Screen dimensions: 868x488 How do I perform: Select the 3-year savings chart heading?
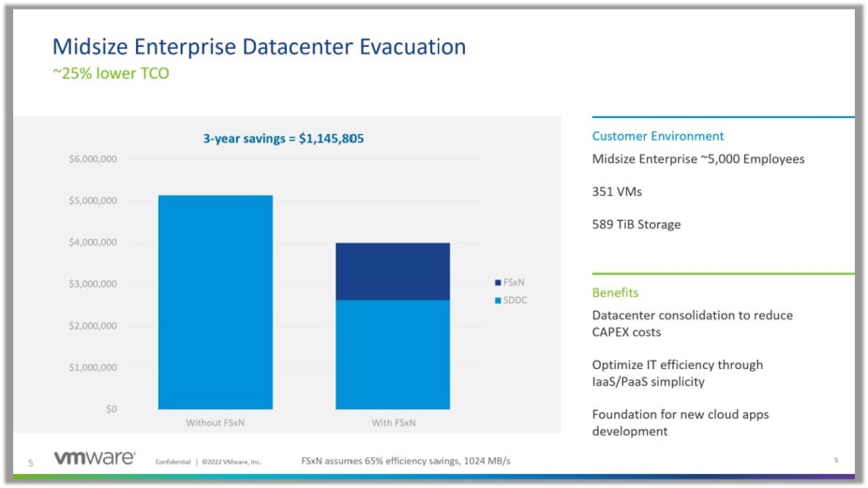click(283, 139)
